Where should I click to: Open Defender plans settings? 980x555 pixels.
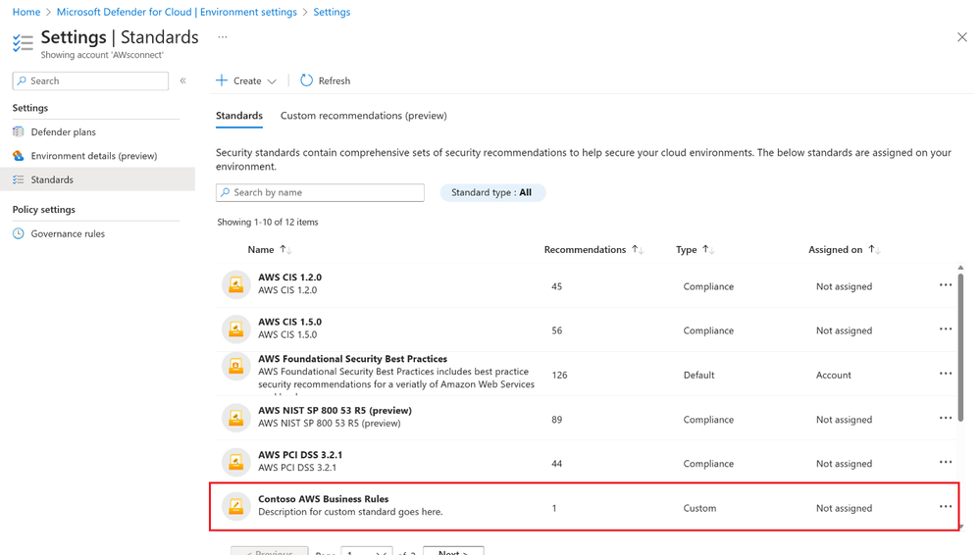pos(63,131)
